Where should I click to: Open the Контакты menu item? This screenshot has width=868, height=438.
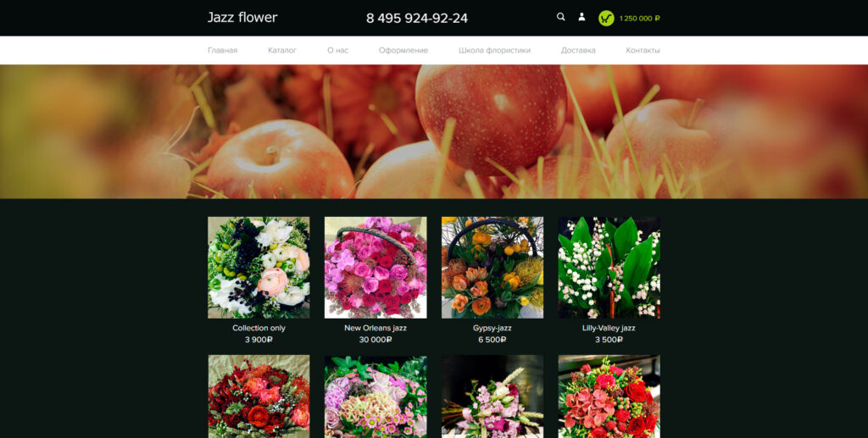[x=643, y=50]
